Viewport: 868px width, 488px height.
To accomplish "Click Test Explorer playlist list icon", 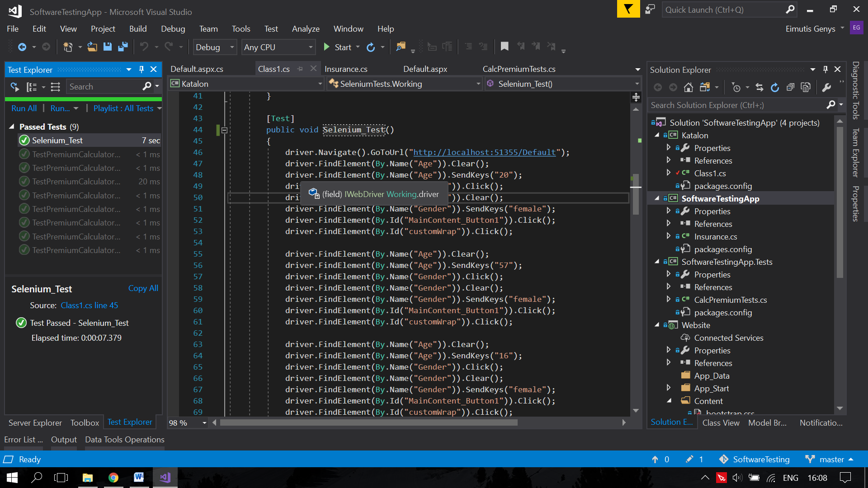I will tap(55, 87).
